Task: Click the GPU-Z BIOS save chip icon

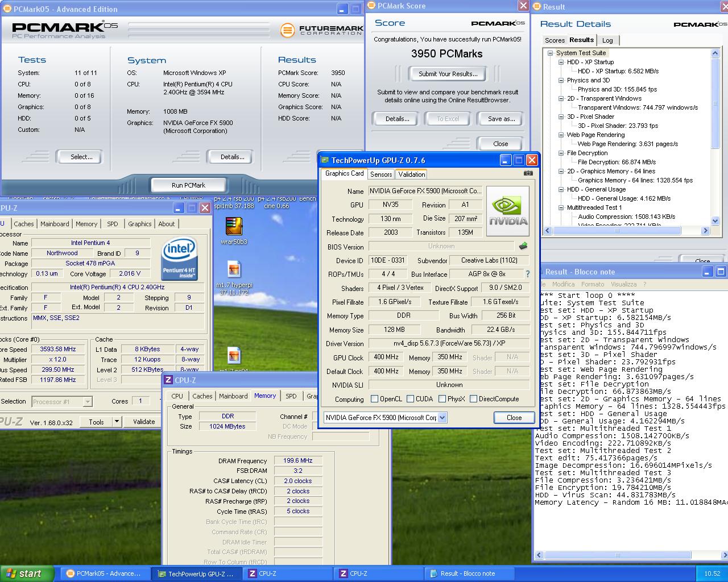Action: point(523,246)
